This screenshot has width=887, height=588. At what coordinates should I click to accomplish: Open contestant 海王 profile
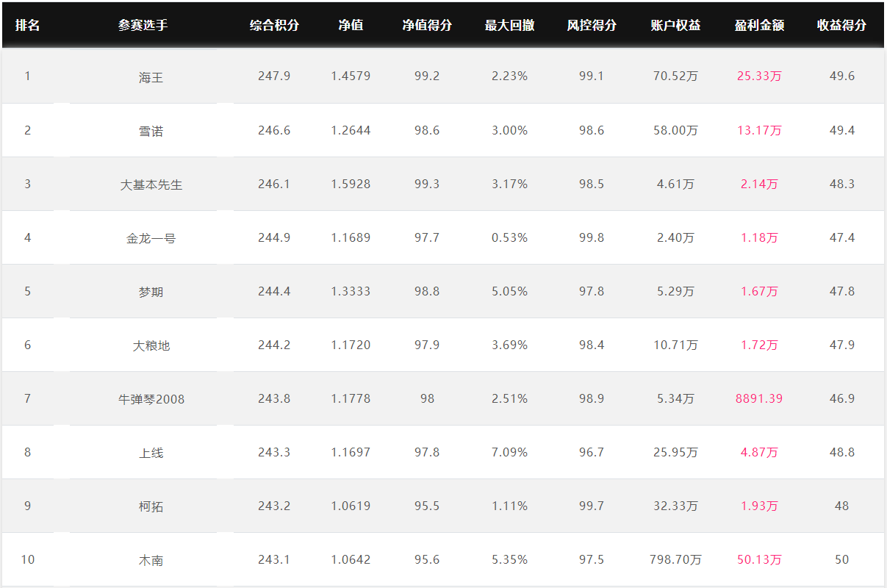click(x=151, y=77)
